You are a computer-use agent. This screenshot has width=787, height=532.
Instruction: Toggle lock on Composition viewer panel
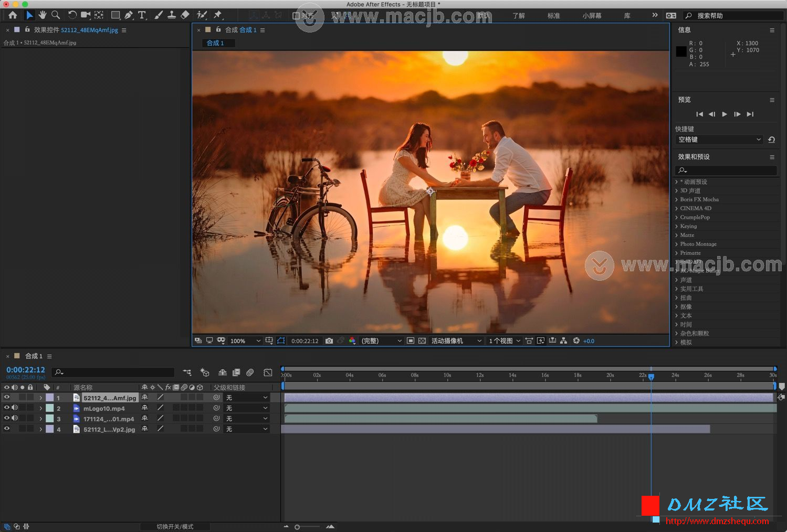pos(218,30)
